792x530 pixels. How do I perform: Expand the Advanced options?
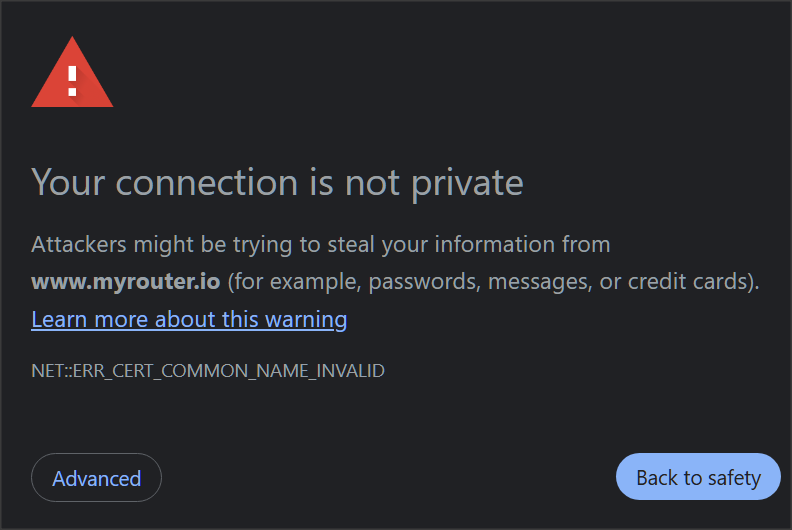pos(96,478)
